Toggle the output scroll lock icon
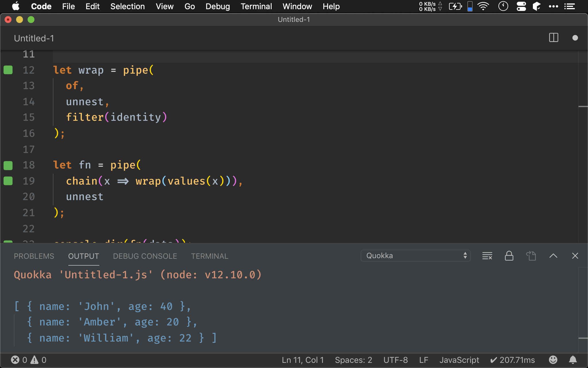 point(509,256)
